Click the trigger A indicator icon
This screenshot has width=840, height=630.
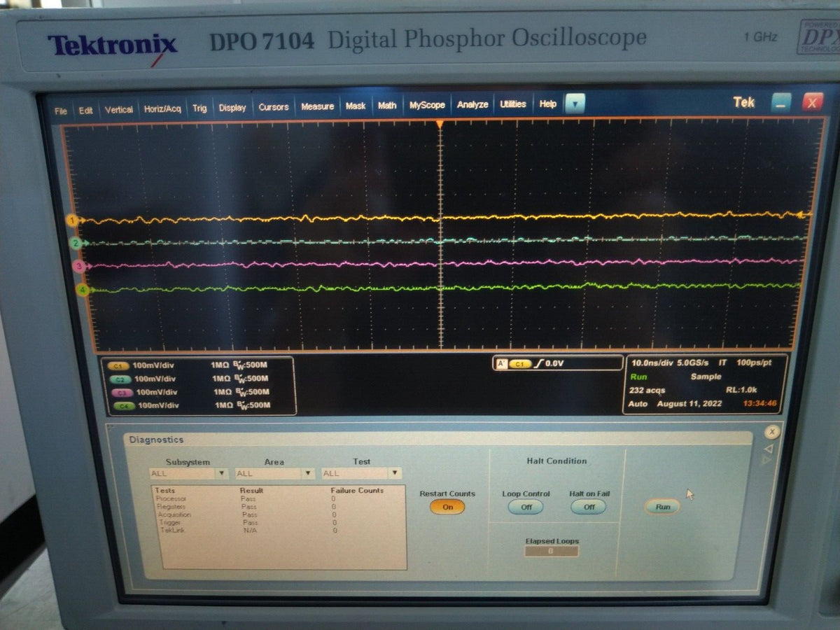click(500, 363)
